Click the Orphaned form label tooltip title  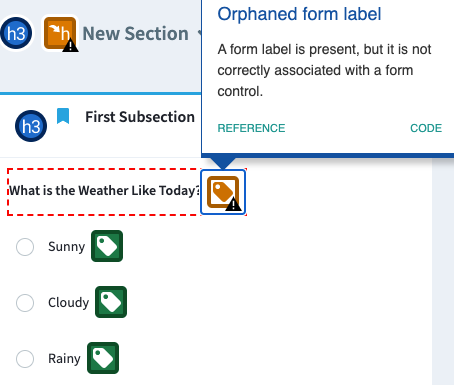click(299, 14)
